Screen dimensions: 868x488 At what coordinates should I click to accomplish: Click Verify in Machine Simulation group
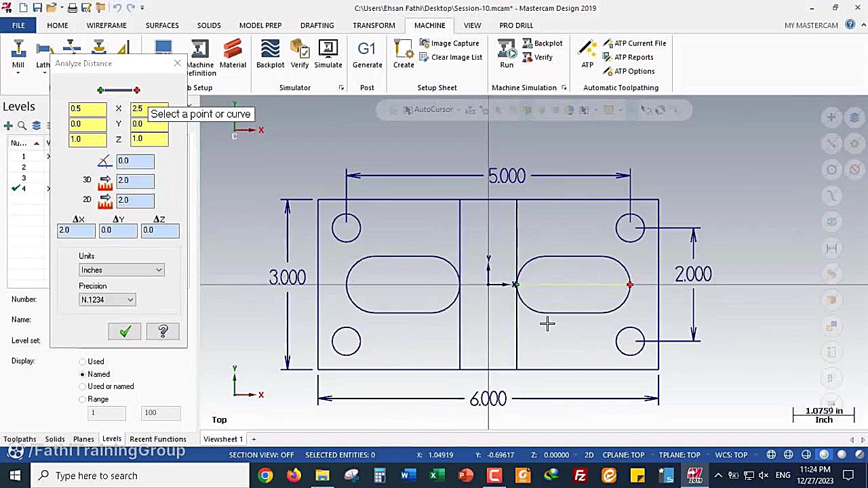click(537, 58)
